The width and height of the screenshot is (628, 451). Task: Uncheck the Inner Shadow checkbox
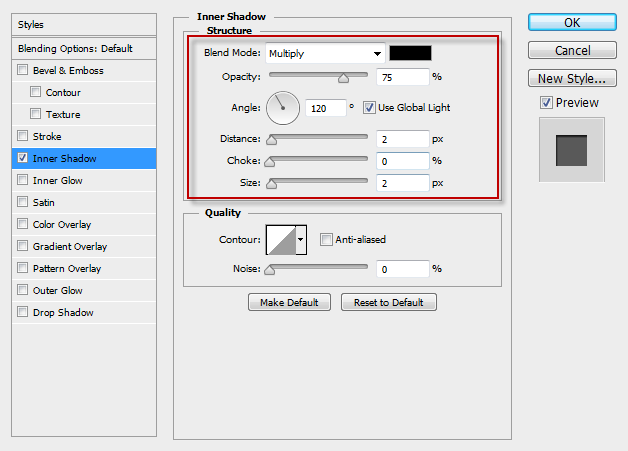click(23, 158)
